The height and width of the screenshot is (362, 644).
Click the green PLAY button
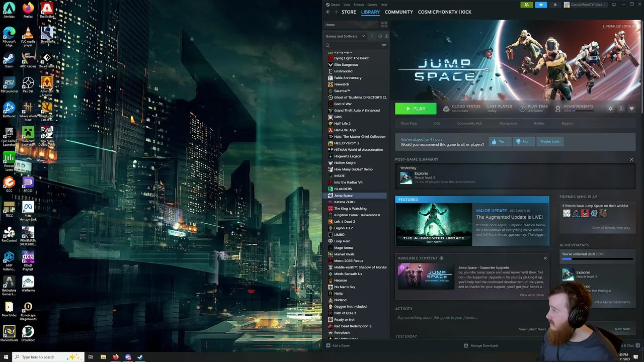[416, 109]
